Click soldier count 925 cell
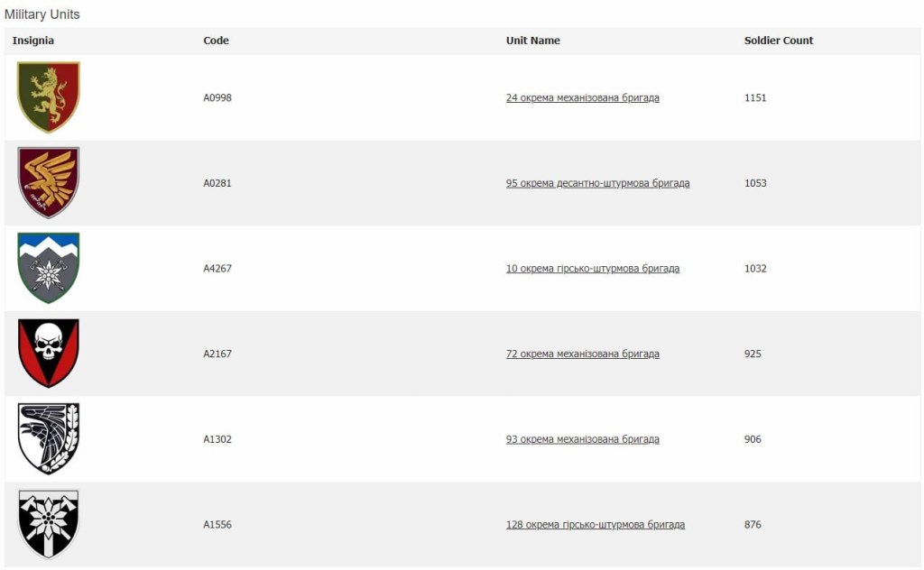Viewport: 924px width, 570px height. tap(753, 354)
